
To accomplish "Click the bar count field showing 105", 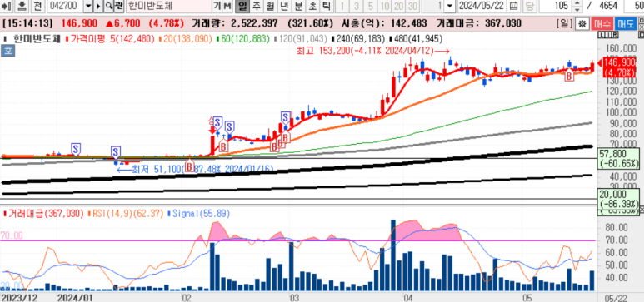I will [x=555, y=6].
